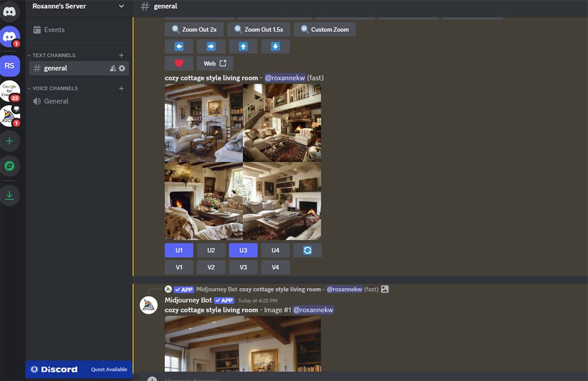The image size is (588, 381).
Task: Open the Web link button
Action: pos(215,63)
